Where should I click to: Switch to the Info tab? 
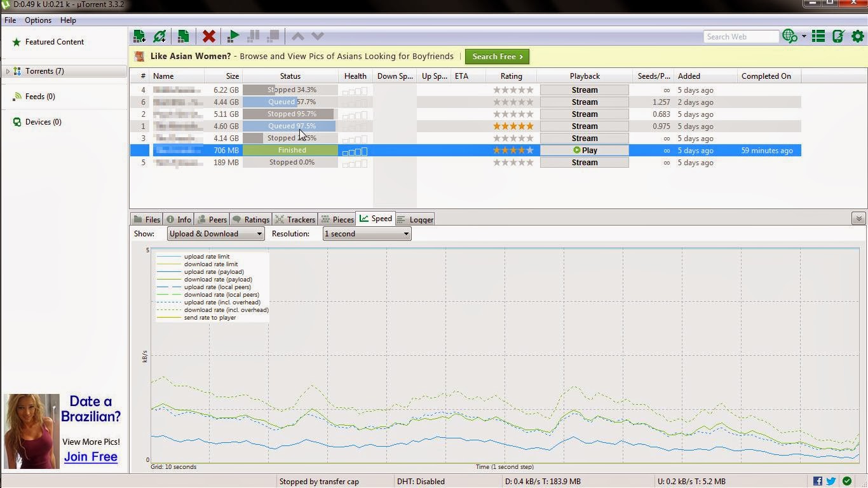[179, 219]
